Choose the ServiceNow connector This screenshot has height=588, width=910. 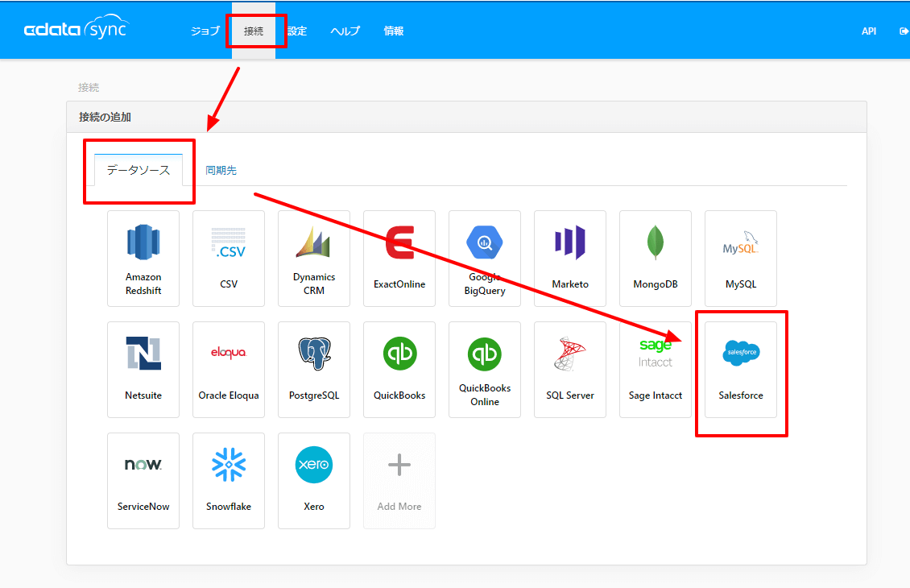tap(143, 481)
